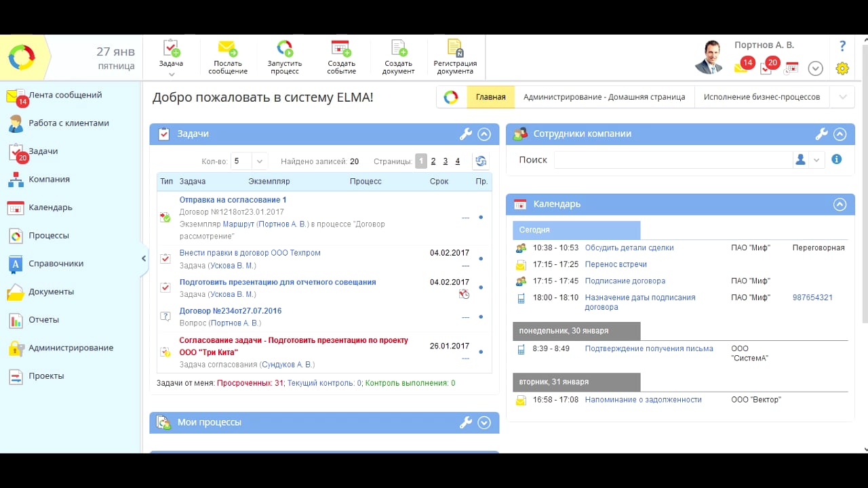The height and width of the screenshot is (488, 868).
Task: Open the Задача toolbar button
Action: 172,54
